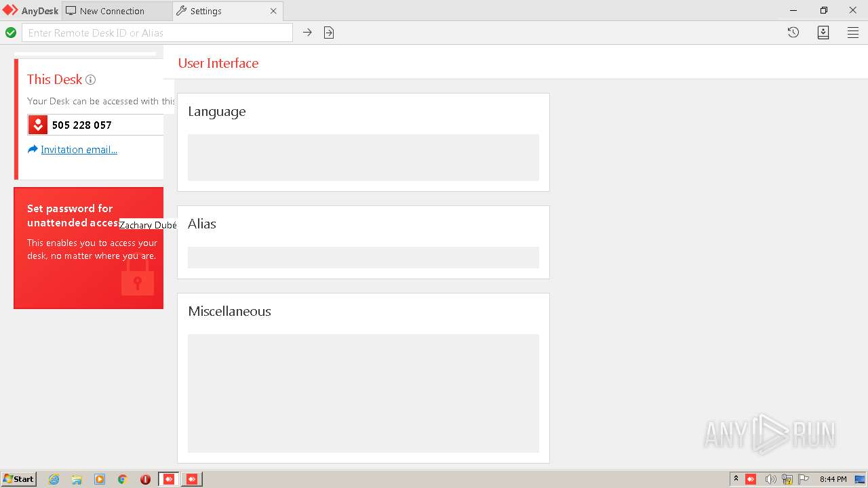Viewport: 868px width, 488px height.
Task: Open the Invitation email link
Action: click(x=79, y=150)
